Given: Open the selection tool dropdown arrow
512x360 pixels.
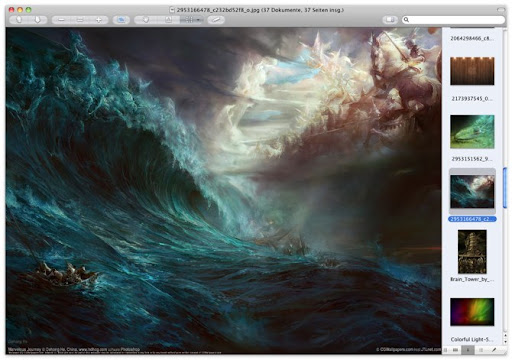Looking at the screenshot, I should point(199,20).
